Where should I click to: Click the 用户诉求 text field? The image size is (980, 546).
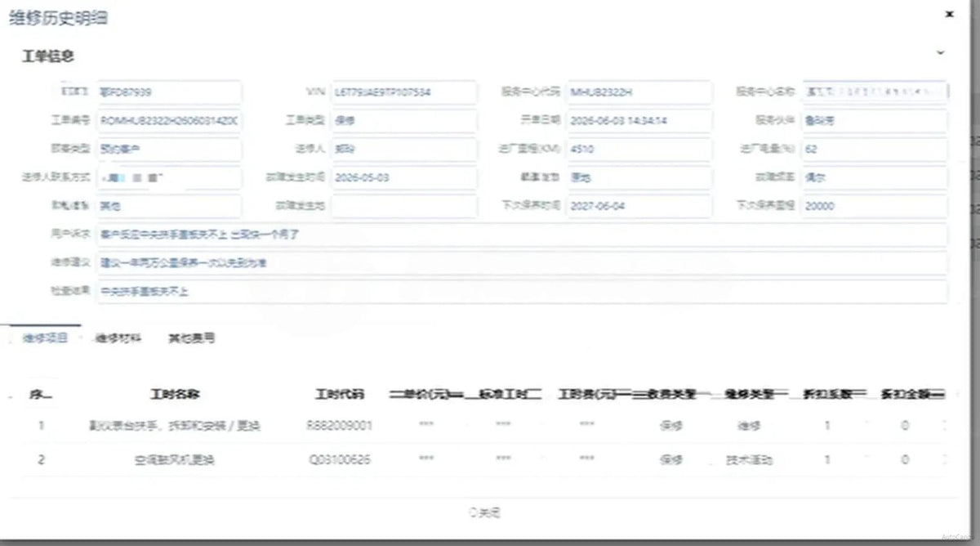tap(522, 235)
